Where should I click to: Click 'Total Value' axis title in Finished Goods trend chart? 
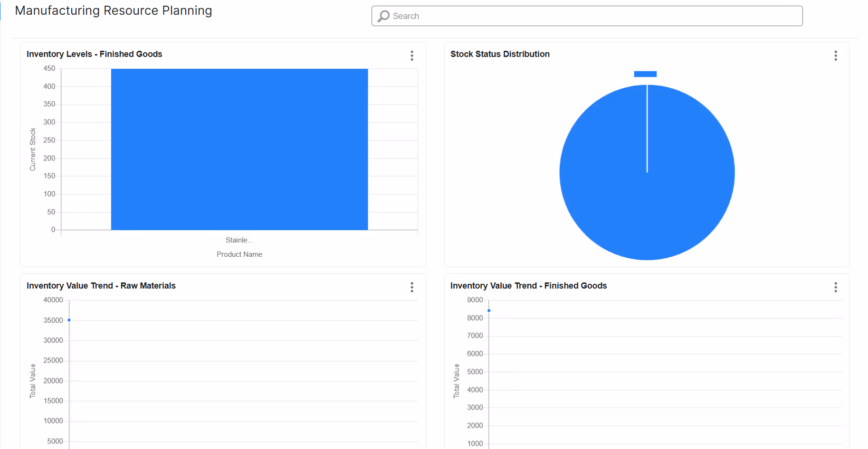(457, 381)
